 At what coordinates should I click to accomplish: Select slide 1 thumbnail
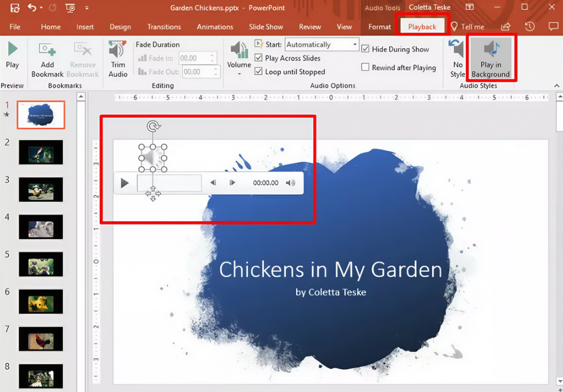41,115
